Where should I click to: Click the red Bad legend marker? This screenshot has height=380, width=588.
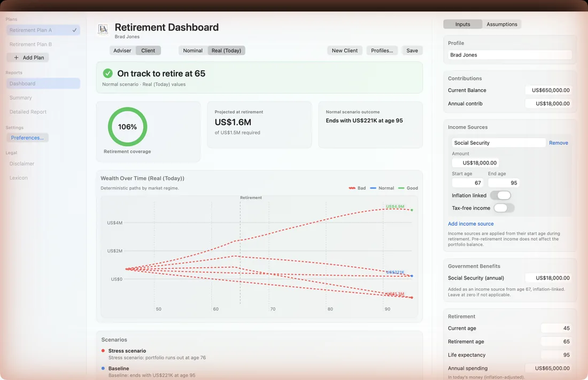point(352,188)
